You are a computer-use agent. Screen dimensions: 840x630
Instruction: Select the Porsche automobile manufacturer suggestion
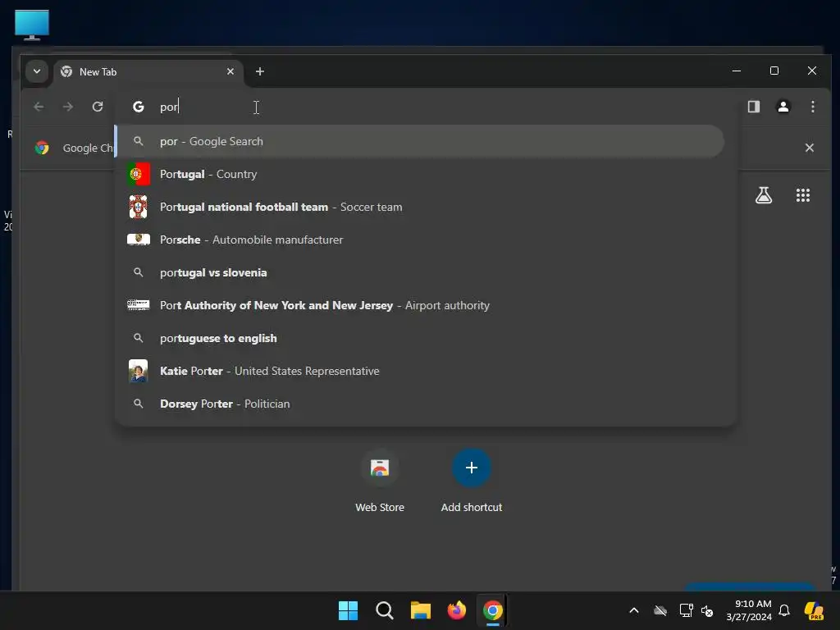click(421, 240)
